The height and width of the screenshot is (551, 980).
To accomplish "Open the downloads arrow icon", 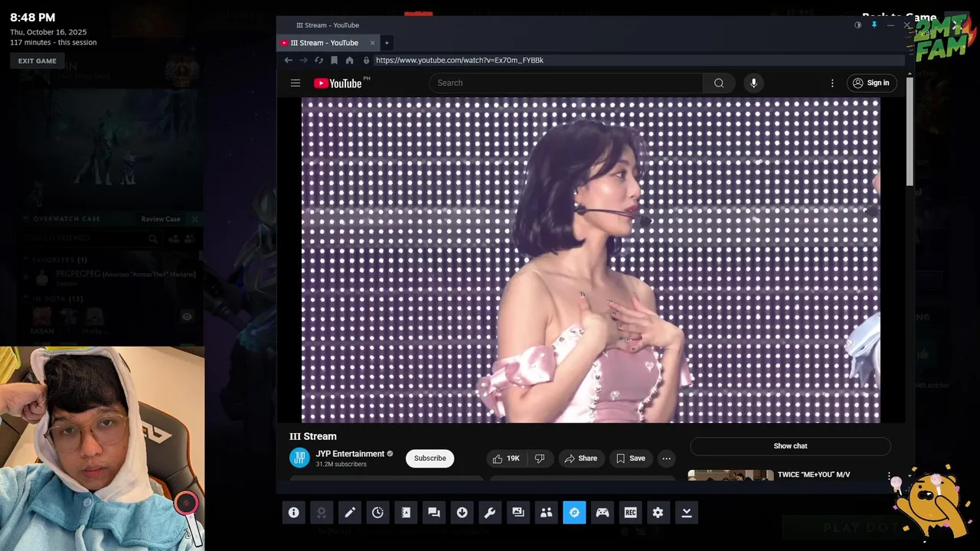I will 462,513.
